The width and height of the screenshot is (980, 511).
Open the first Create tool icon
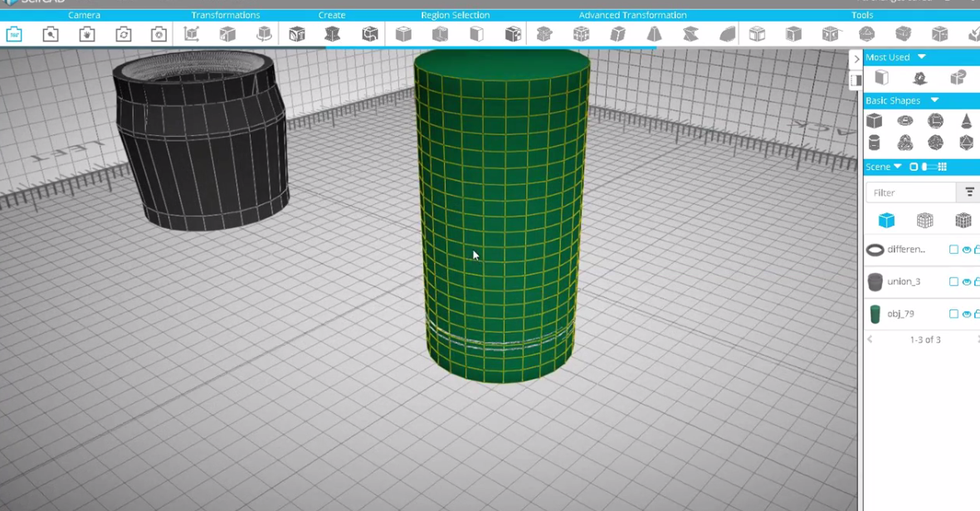pyautogui.click(x=296, y=34)
